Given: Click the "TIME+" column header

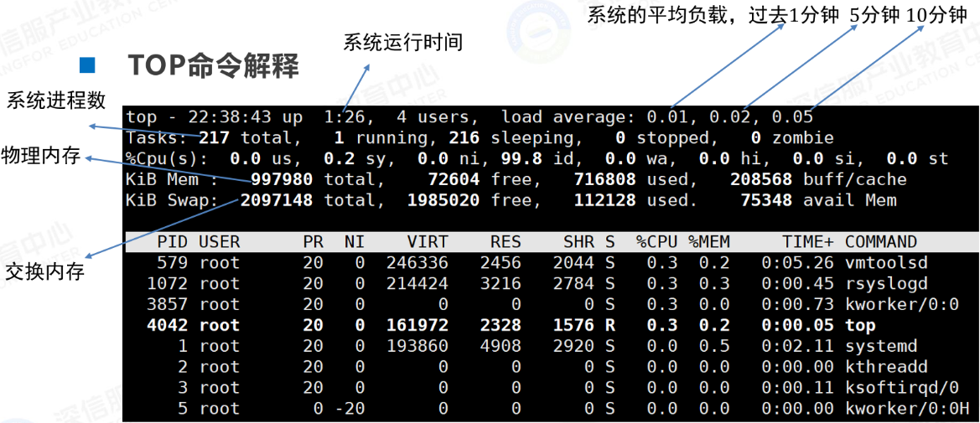Looking at the screenshot, I should 808,242.
